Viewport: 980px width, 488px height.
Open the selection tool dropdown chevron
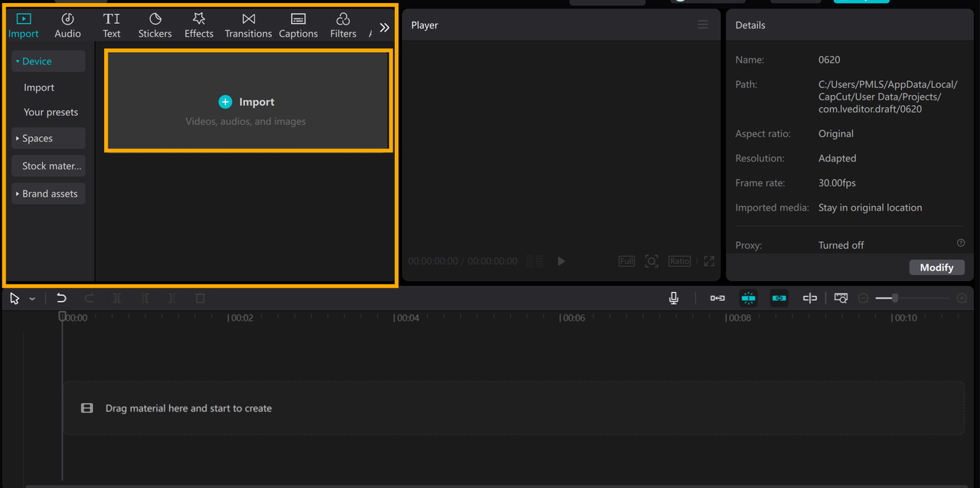31,298
